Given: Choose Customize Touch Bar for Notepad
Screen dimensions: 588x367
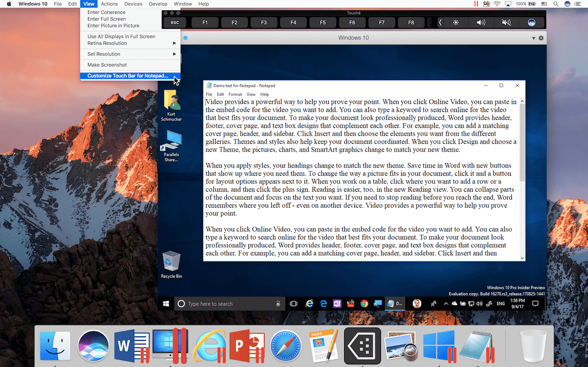Looking at the screenshot, I should point(130,76).
